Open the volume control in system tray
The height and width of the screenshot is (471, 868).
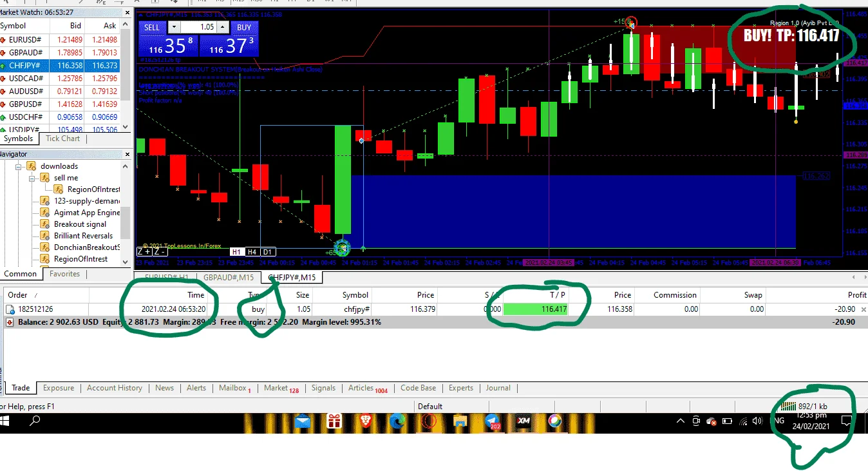(x=758, y=421)
